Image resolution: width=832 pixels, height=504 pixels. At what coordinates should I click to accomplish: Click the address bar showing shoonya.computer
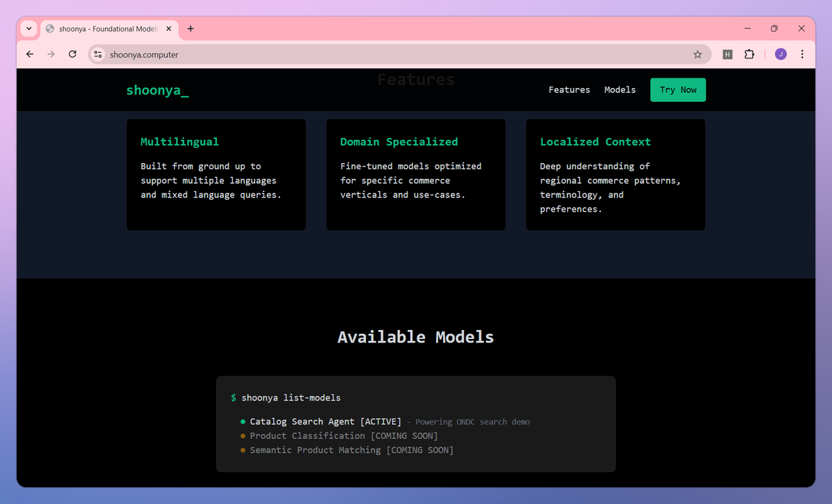[x=399, y=54]
